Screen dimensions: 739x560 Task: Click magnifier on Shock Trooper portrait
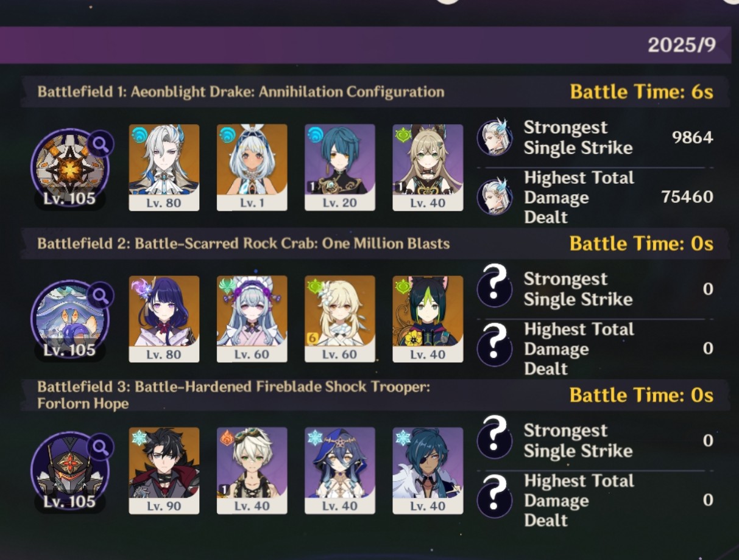coord(100,447)
